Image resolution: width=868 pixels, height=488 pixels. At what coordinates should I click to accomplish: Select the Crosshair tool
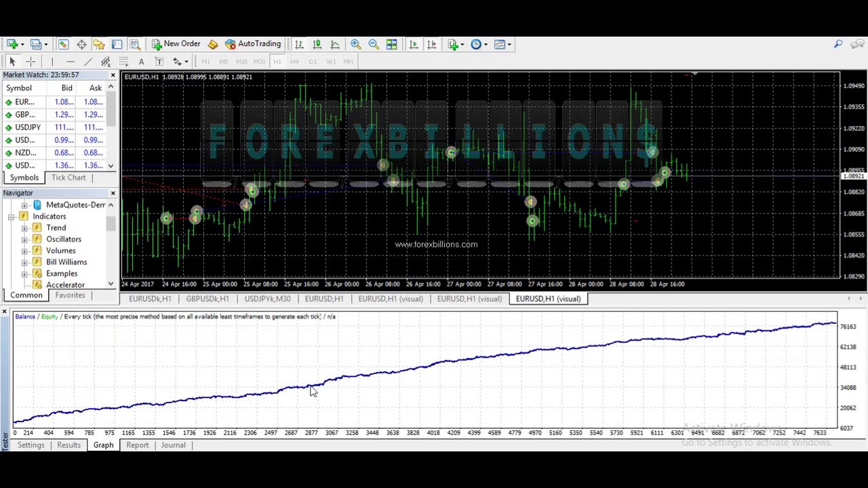[31, 62]
